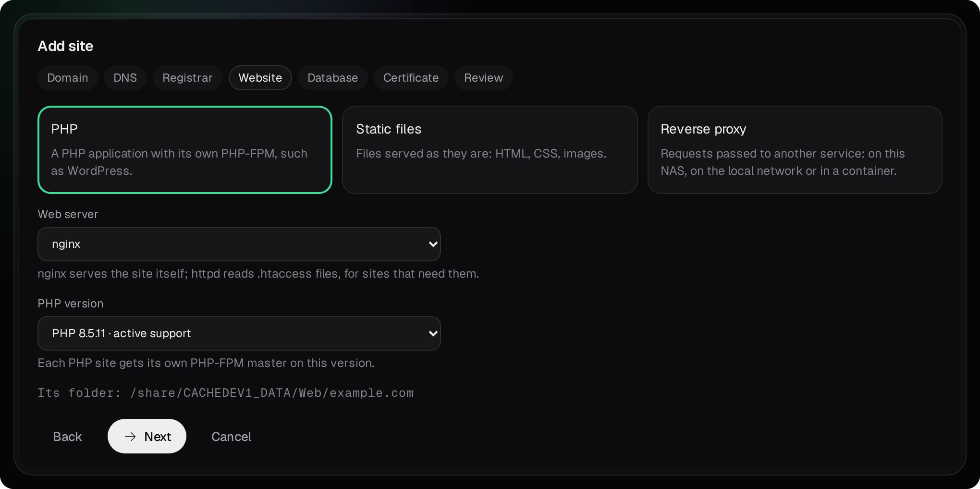980x489 pixels.
Task: Choose the Static files site type
Action: pyautogui.click(x=490, y=150)
